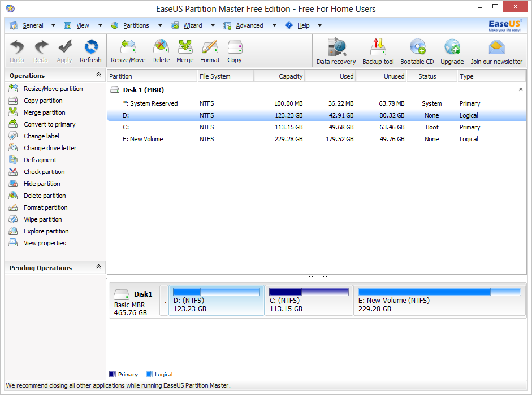Open the General menu

tap(33, 25)
